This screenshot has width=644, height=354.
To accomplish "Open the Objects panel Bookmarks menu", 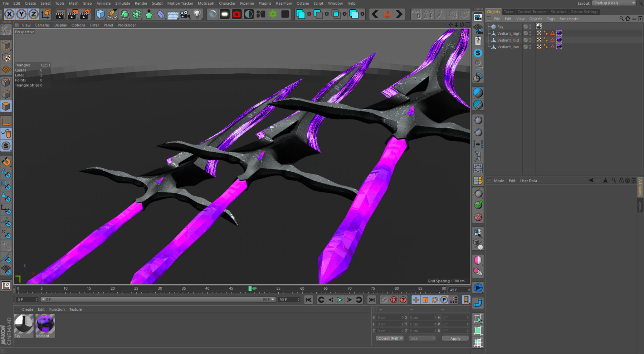I will 569,19.
